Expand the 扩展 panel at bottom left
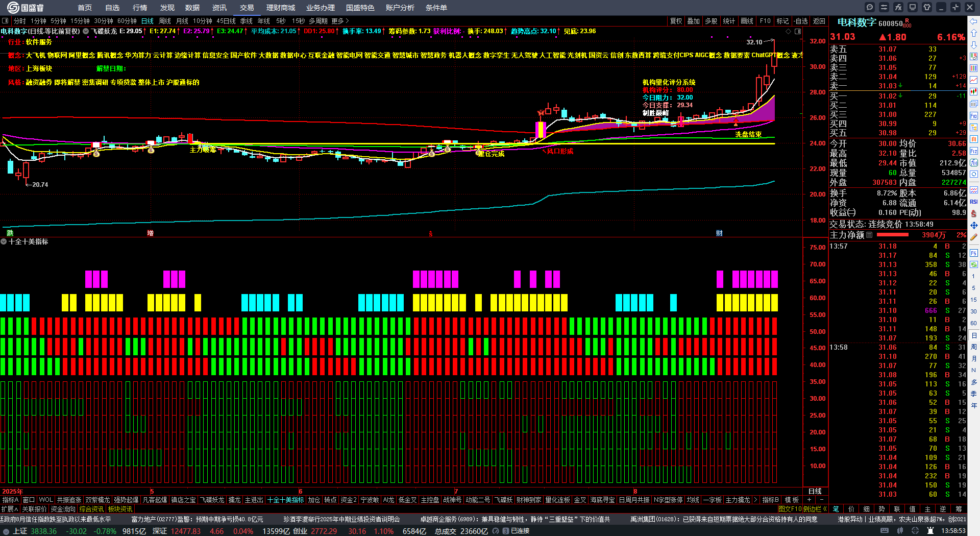The image size is (980, 536). 10,509
